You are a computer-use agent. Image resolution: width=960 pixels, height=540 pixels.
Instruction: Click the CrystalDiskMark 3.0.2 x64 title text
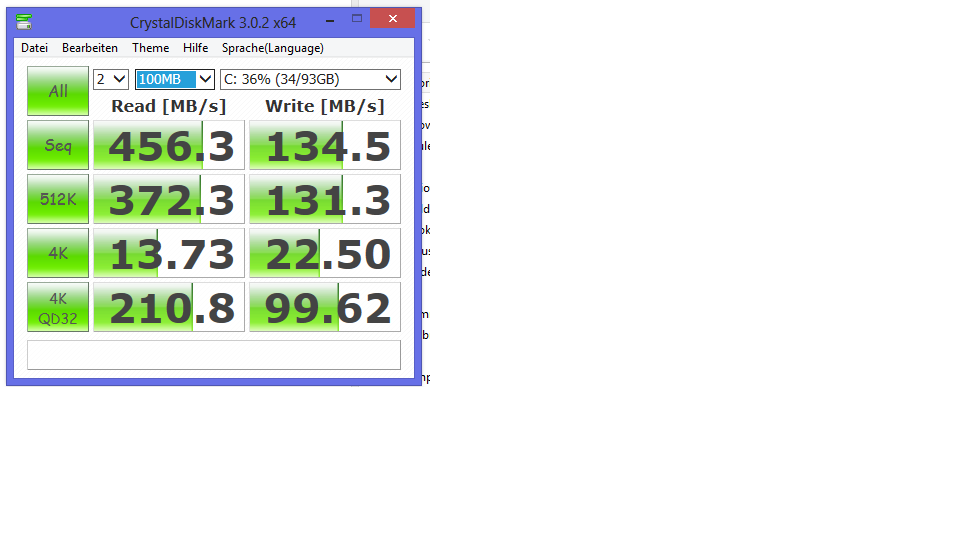click(x=213, y=23)
